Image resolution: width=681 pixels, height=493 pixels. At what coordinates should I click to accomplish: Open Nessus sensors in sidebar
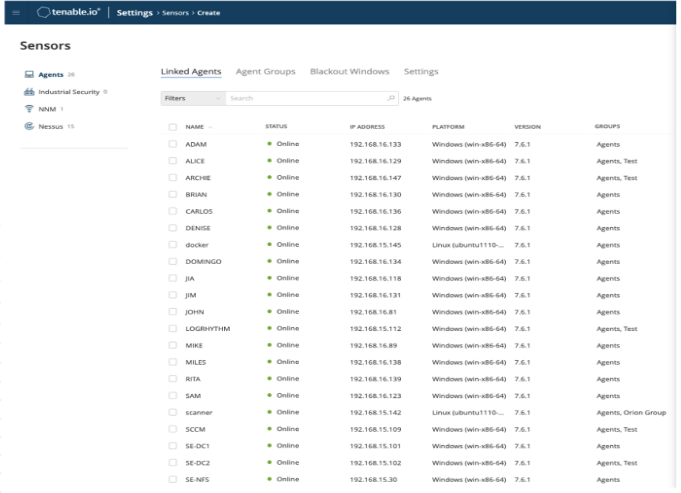point(51,126)
